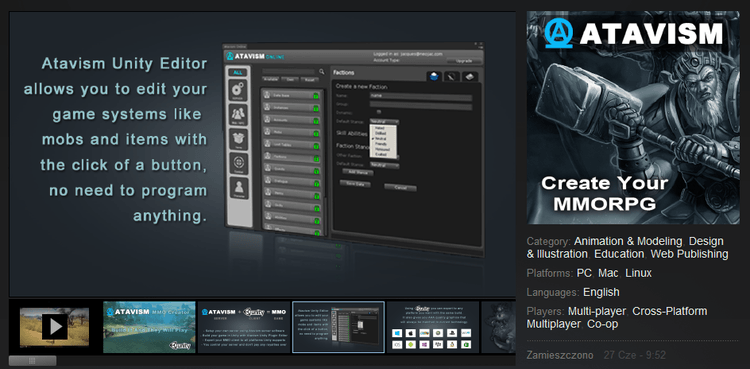Play the gameplay video thumbnail

pyautogui.click(x=54, y=327)
